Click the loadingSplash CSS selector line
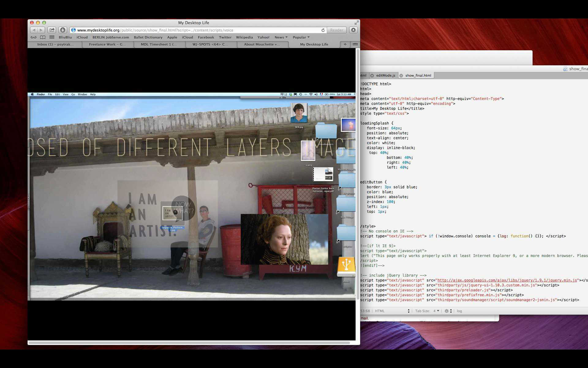588x368 pixels. tap(377, 123)
